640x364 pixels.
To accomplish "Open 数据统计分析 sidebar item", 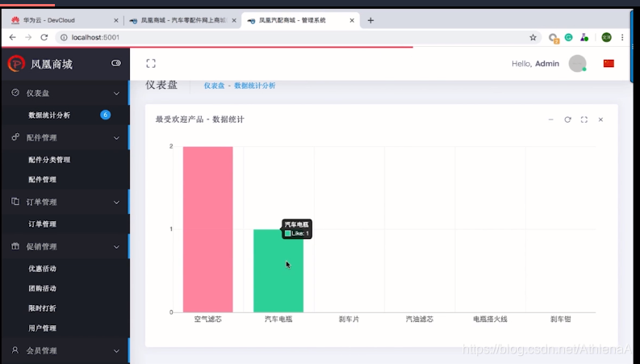I will (x=49, y=115).
